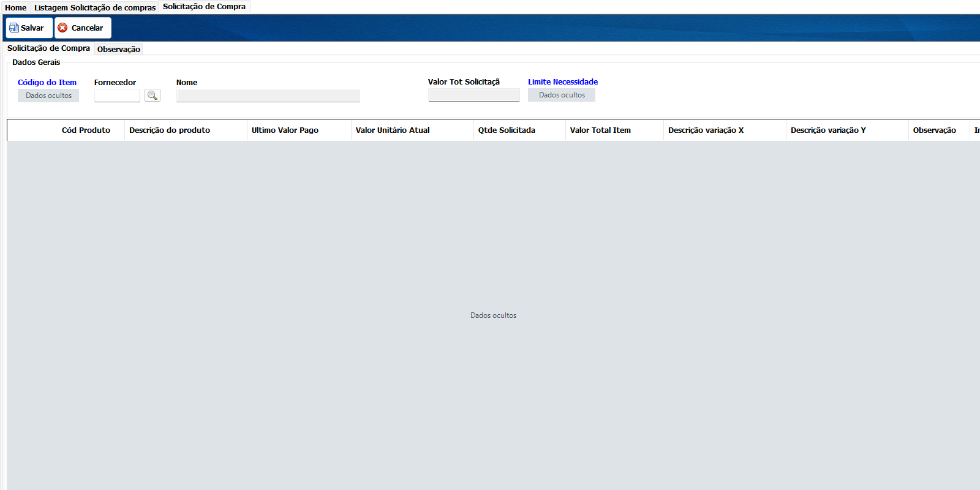
Task: Click the Valor Tot Solicitaçã field
Action: pos(474,95)
